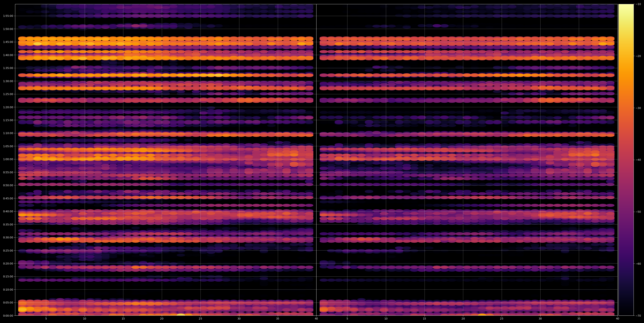644x323 pixels.
Task: Select x-axis tick 10 of the right plot
Action: click(386, 319)
